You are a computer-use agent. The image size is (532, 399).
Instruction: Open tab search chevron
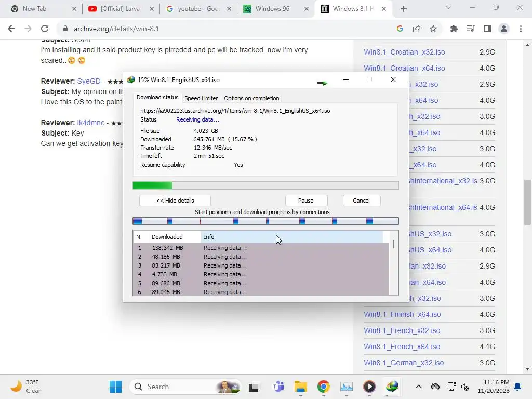(448, 7)
